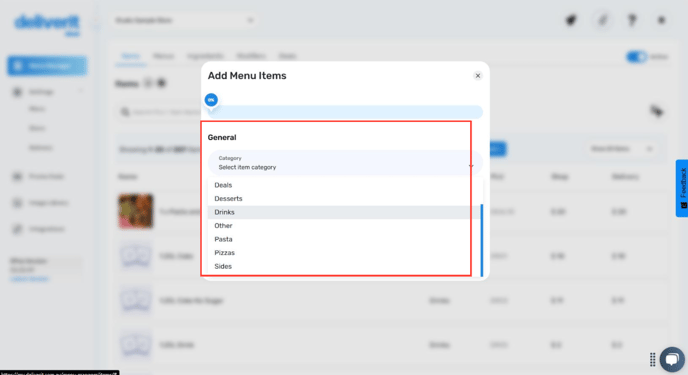This screenshot has width=688, height=375.
Task: Click the 0% progress indicator bubble
Action: tap(211, 100)
